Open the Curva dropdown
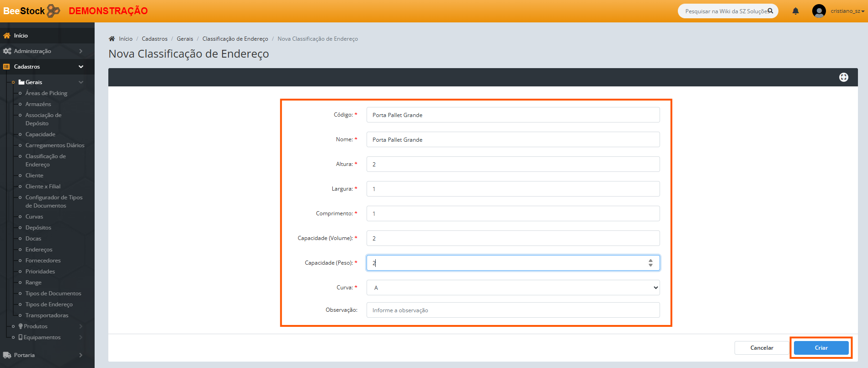The width and height of the screenshot is (868, 368). pos(513,288)
